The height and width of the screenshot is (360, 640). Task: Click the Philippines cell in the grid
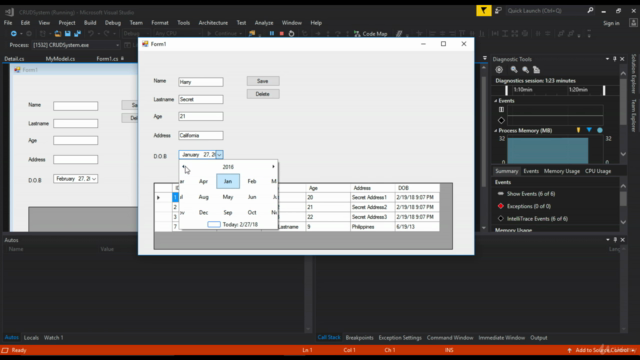click(372, 227)
